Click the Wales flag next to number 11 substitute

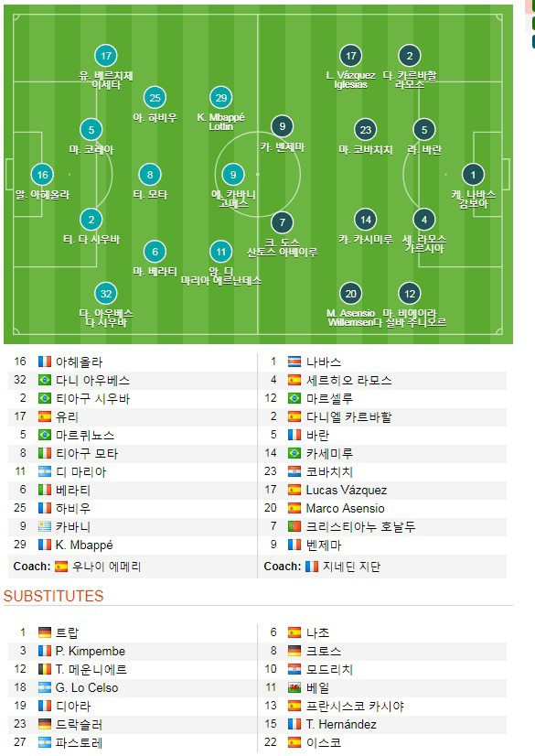[294, 687]
